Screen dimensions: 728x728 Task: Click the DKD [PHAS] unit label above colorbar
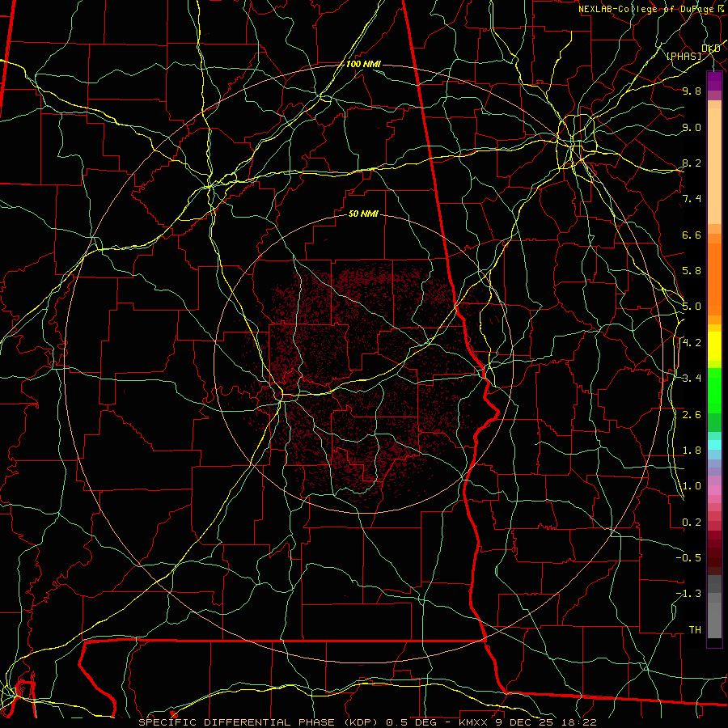point(693,52)
